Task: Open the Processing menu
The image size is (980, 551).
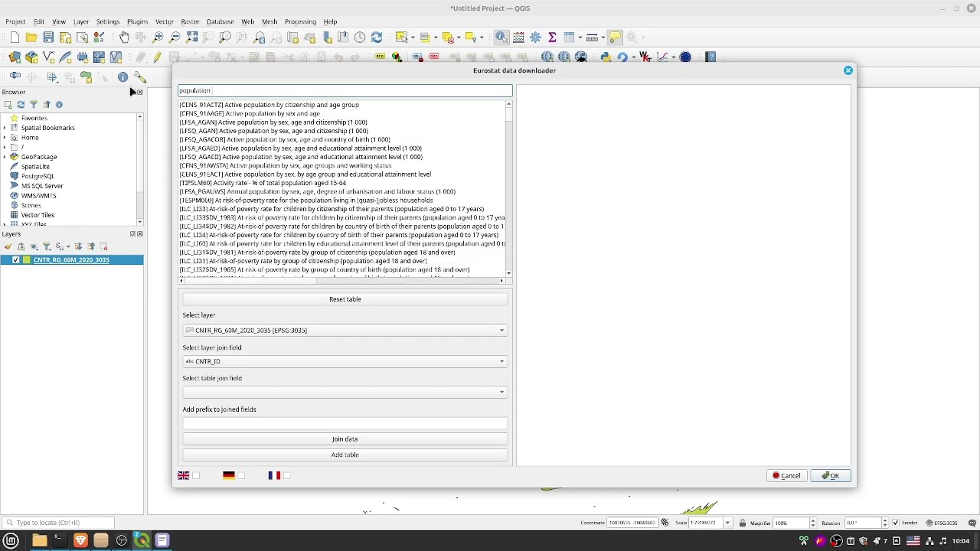Action: 300,21
